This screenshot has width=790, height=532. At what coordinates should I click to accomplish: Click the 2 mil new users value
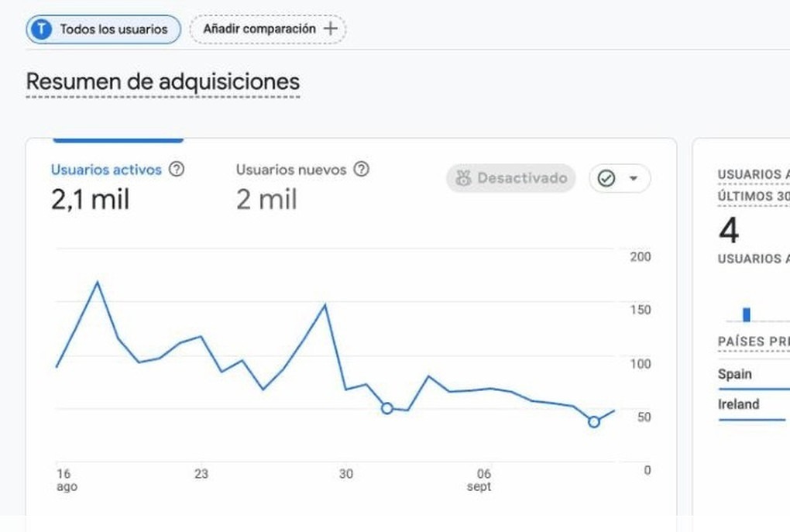[266, 200]
